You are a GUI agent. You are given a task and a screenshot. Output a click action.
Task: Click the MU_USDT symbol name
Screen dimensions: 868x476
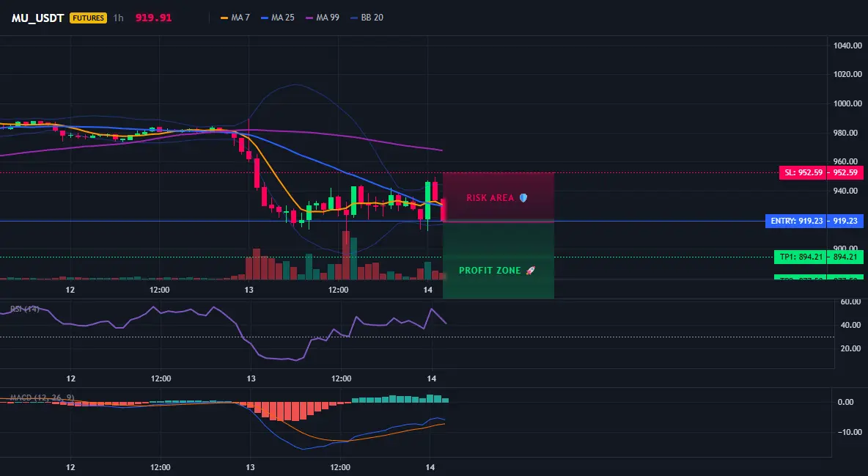point(37,18)
